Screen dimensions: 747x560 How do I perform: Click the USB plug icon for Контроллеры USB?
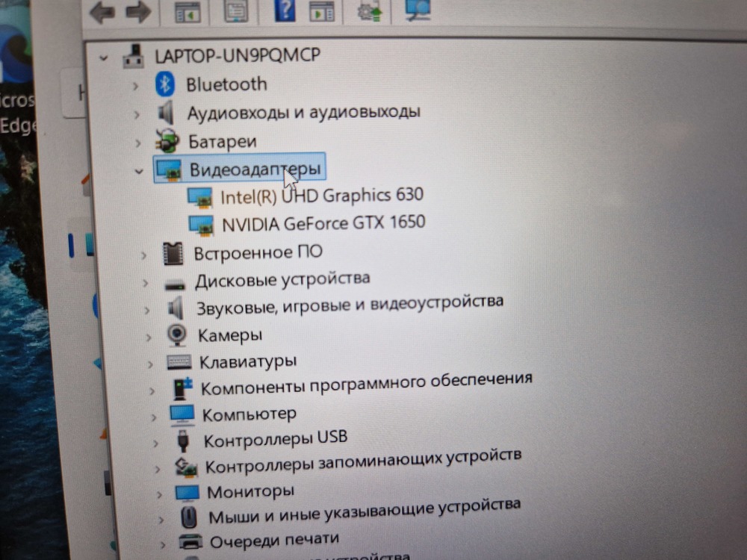[x=183, y=441]
